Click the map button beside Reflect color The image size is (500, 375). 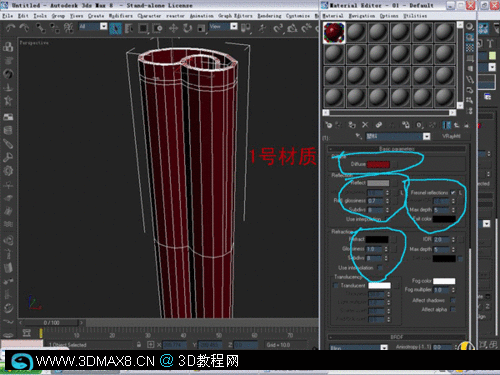395,183
